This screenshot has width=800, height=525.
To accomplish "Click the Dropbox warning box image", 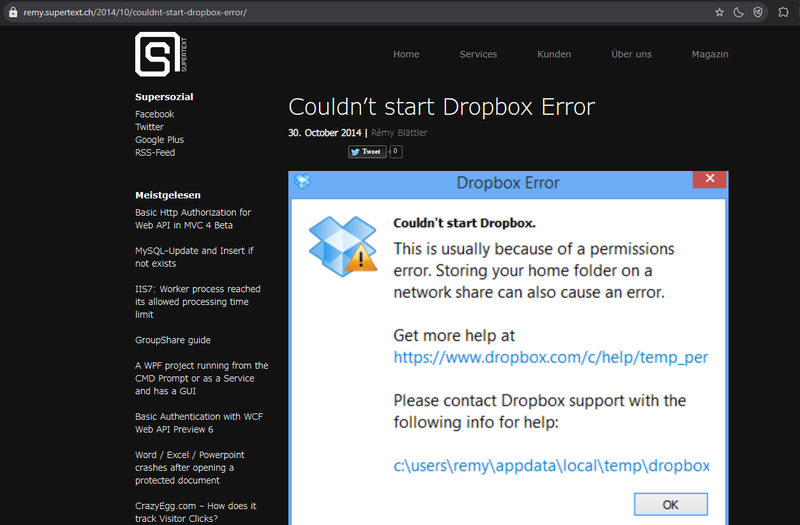I will pyautogui.click(x=342, y=246).
